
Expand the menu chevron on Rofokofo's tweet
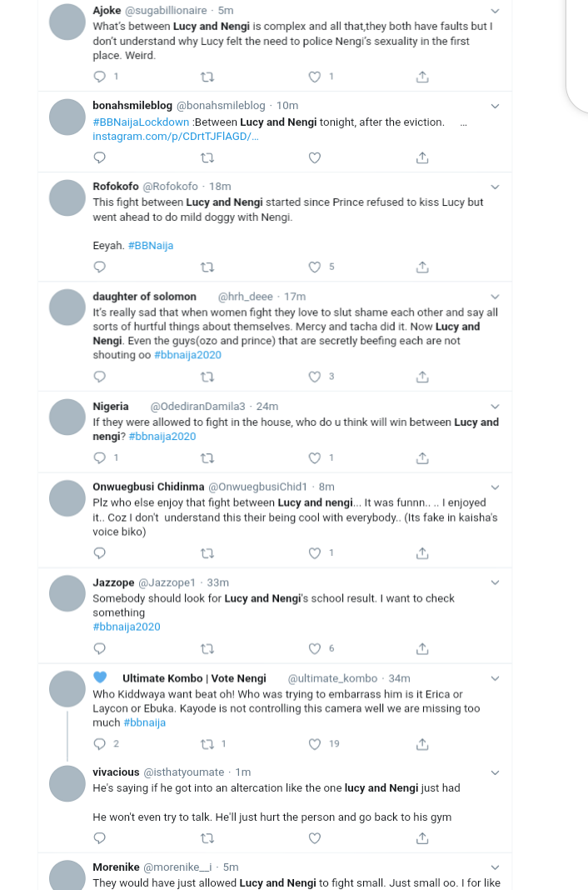495,187
